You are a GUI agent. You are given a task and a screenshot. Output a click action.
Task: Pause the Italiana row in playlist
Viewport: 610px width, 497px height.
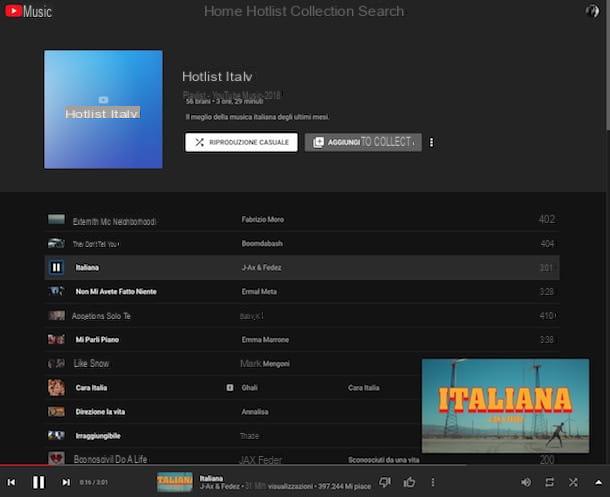pyautogui.click(x=56, y=267)
